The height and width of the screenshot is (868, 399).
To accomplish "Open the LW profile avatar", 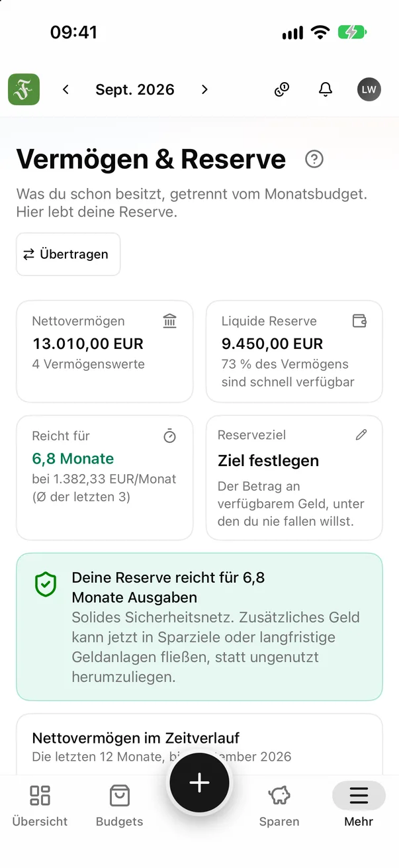I will click(x=369, y=89).
